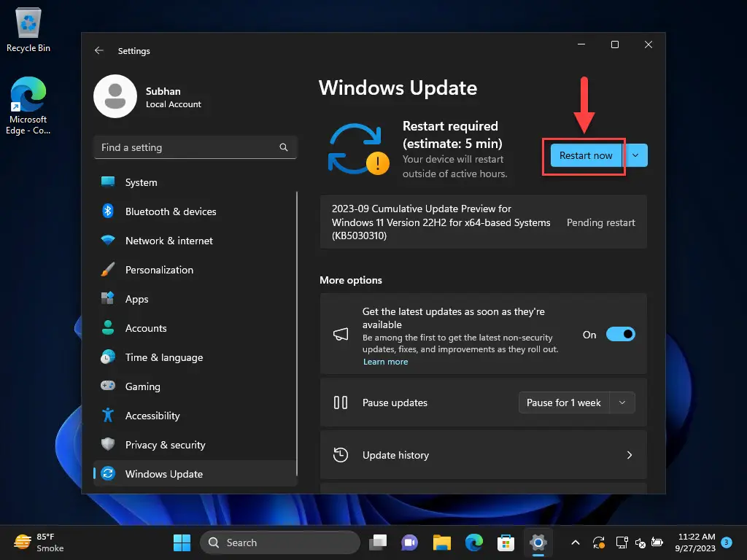
Task: Open File Explorer on the taskbar
Action: point(441,542)
